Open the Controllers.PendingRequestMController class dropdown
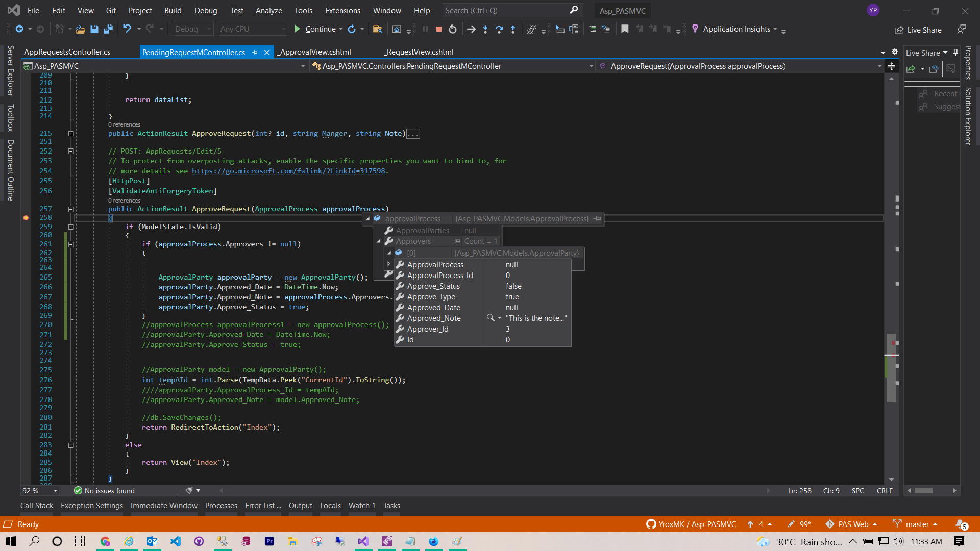The height and width of the screenshot is (551, 980). pos(453,66)
